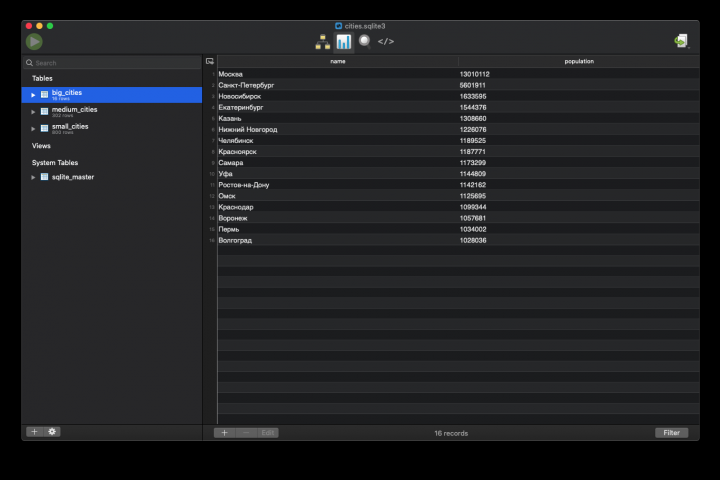Viewport: 720px width, 480px height.
Task: Expand the small_cities table tree
Action: (x=33, y=129)
